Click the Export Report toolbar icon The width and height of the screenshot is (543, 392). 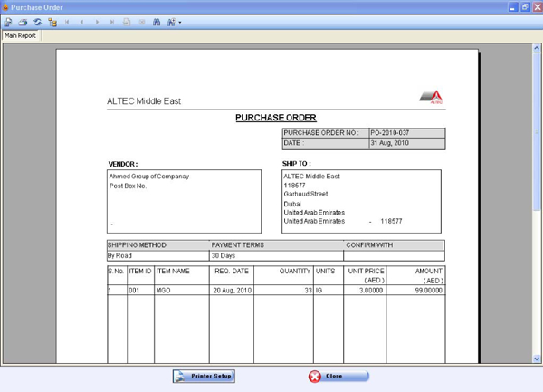(8, 22)
